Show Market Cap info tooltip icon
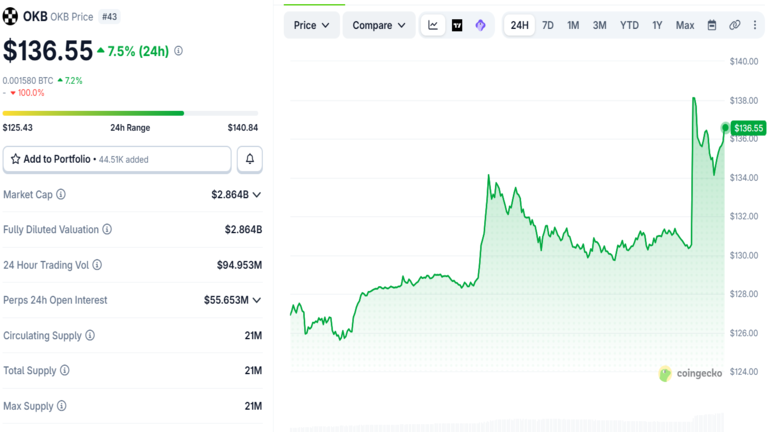This screenshot has width=768, height=432. coord(61,194)
